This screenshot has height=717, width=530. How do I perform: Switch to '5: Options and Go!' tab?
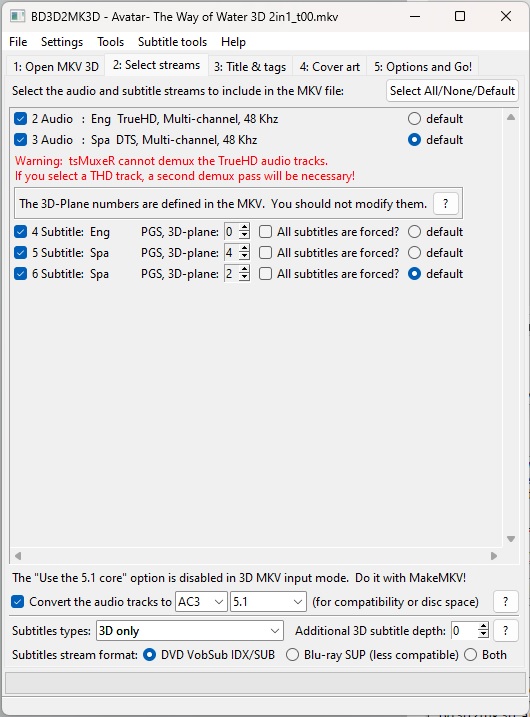[423, 67]
